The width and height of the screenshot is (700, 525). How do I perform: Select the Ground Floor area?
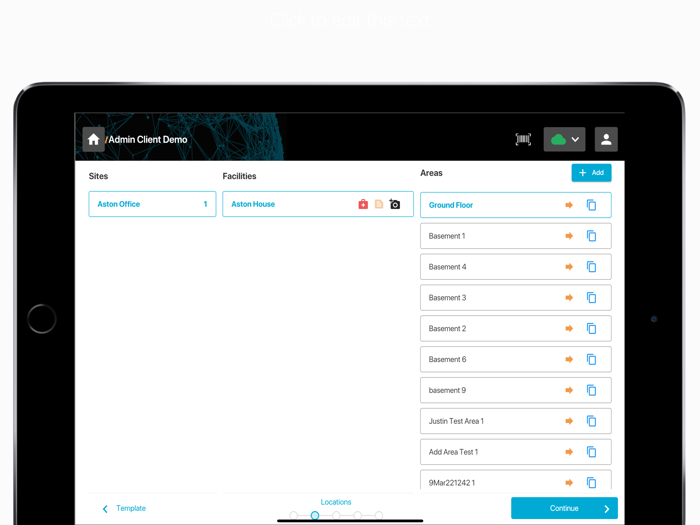pyautogui.click(x=516, y=205)
